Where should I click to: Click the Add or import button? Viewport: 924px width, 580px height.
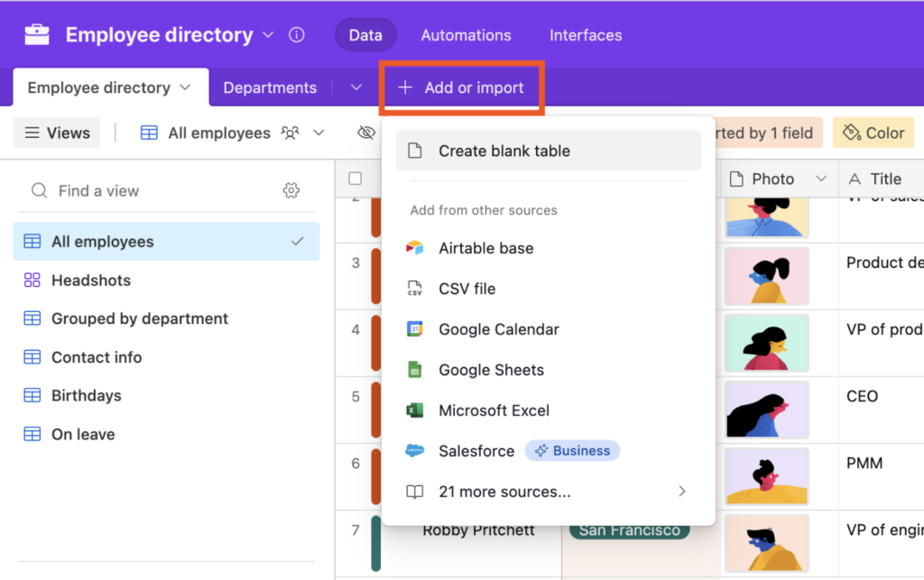pyautogui.click(x=461, y=87)
